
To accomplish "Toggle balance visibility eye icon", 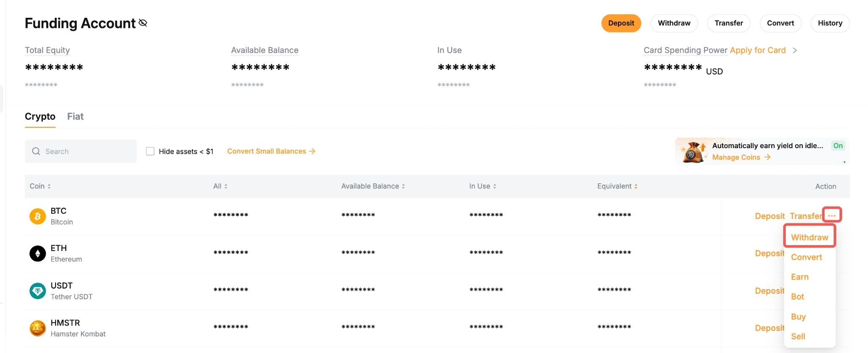I will coord(143,23).
